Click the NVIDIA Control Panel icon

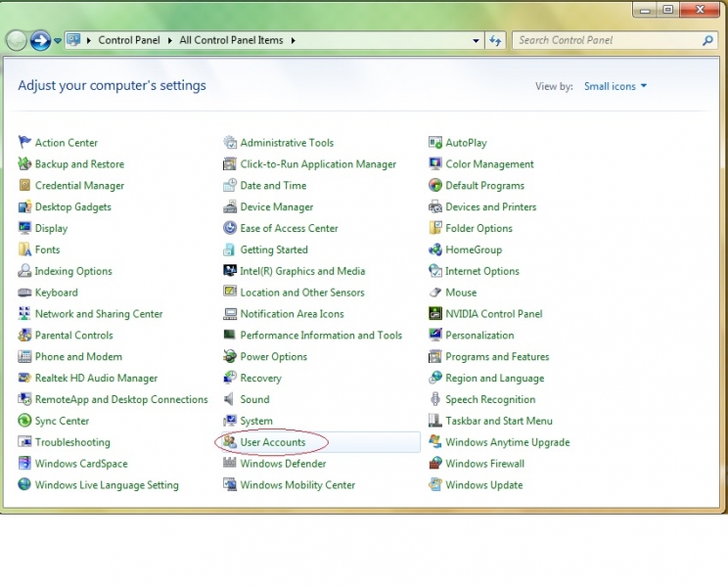click(x=435, y=314)
